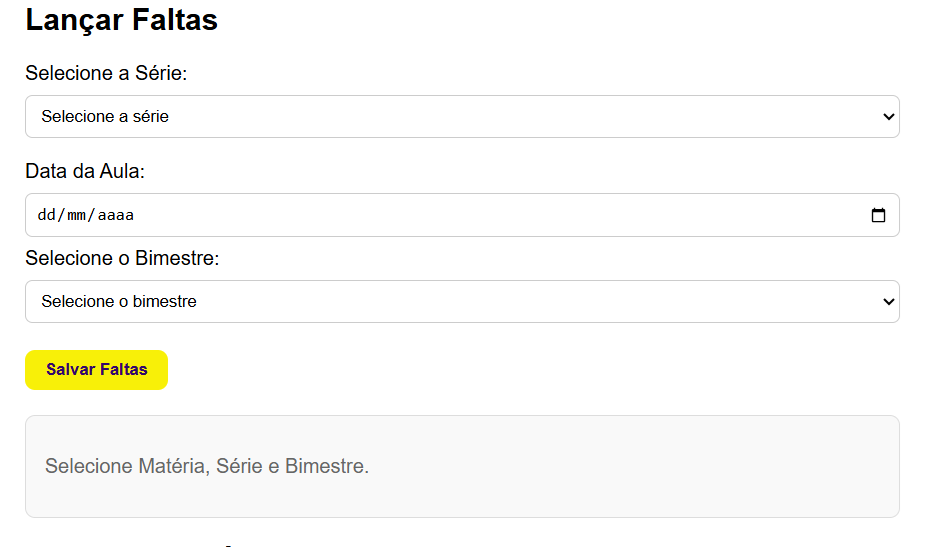Open the 'Selecione a série' combo box

tap(462, 117)
